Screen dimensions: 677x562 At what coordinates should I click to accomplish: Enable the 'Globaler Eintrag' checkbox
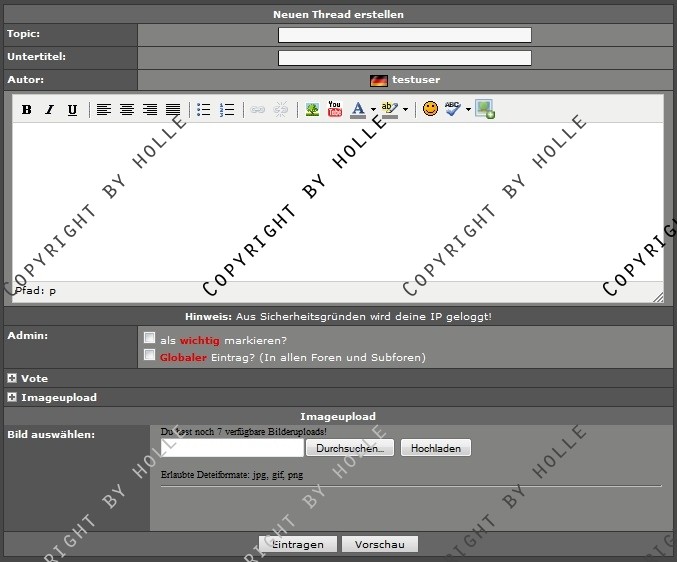[x=149, y=355]
